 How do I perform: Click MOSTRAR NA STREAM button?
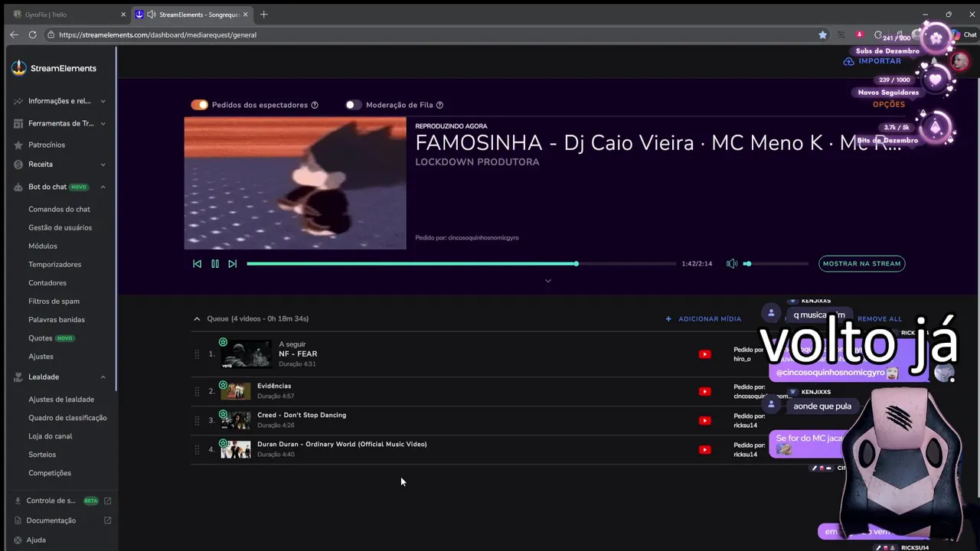[x=862, y=263]
